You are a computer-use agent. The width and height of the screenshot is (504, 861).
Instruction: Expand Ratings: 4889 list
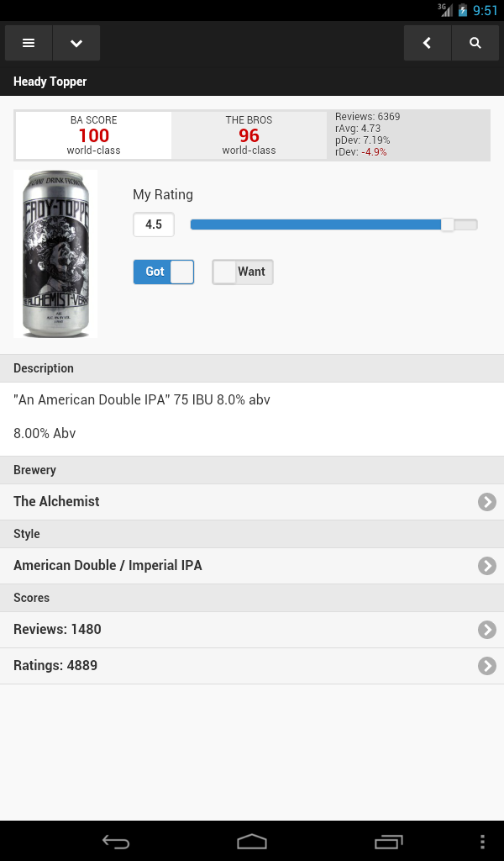(x=235, y=665)
